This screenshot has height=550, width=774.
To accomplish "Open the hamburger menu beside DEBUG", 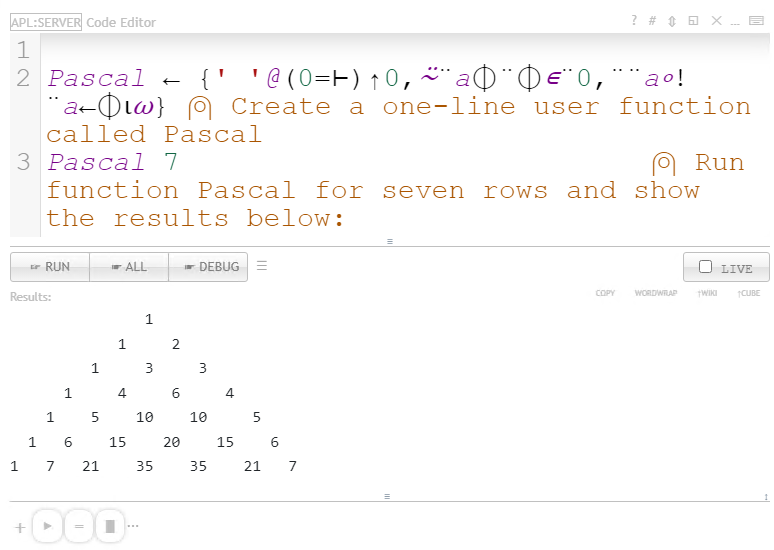I will coord(262,266).
